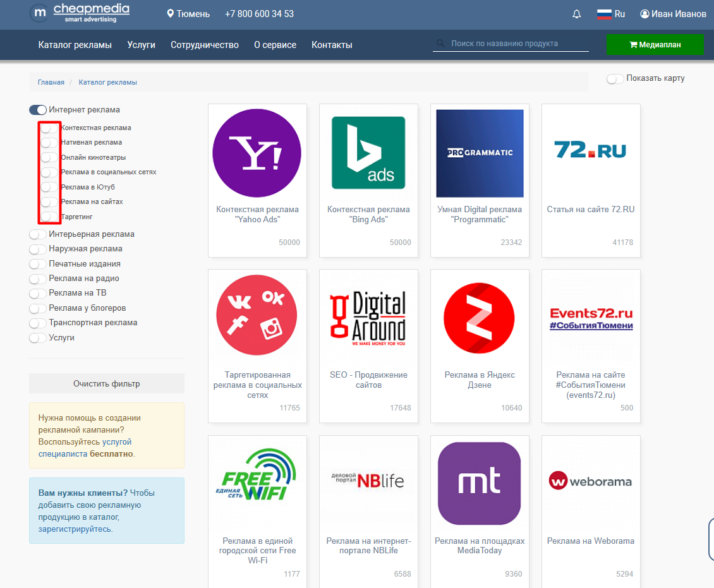Image resolution: width=714 pixels, height=588 pixels.
Task: Open the Events72.ru logo image
Action: pyautogui.click(x=591, y=318)
